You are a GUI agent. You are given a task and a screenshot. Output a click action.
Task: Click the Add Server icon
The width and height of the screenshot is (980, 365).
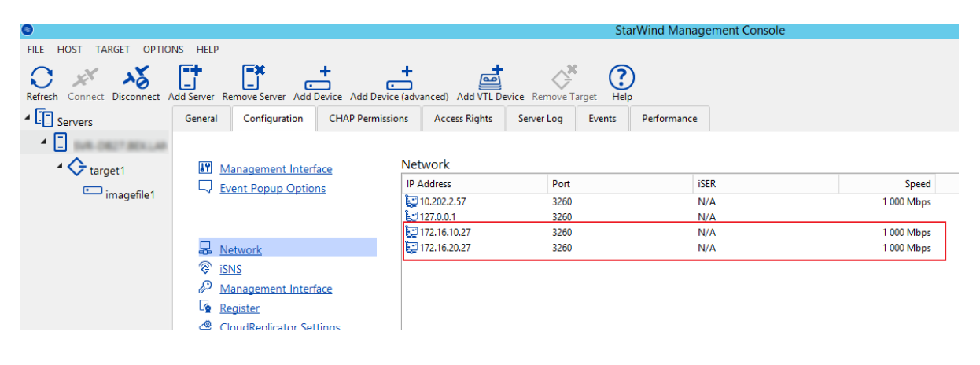[x=190, y=77]
